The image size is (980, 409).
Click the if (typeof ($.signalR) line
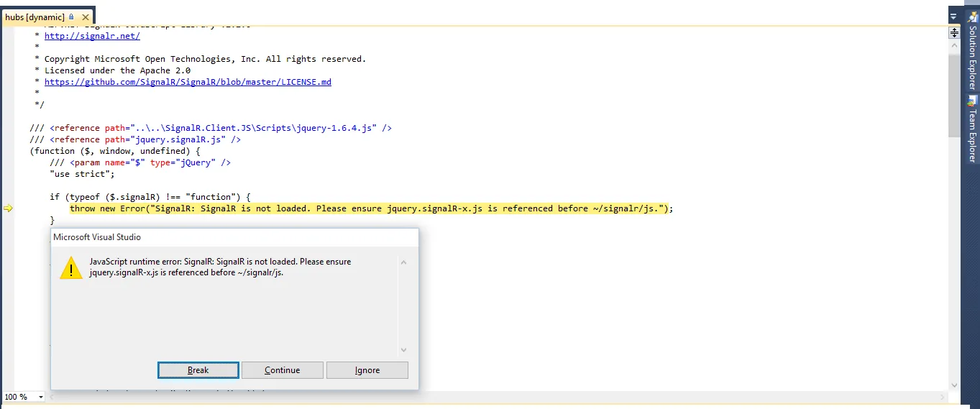coord(150,197)
